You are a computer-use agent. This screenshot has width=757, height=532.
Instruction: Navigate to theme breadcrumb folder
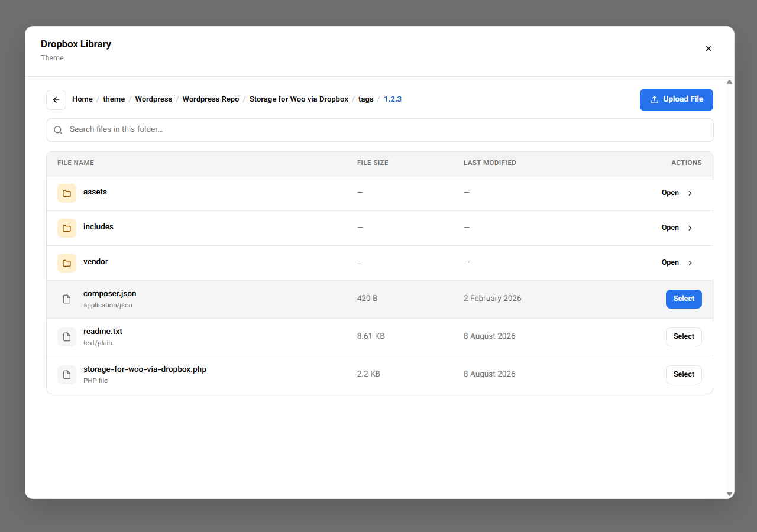click(114, 99)
